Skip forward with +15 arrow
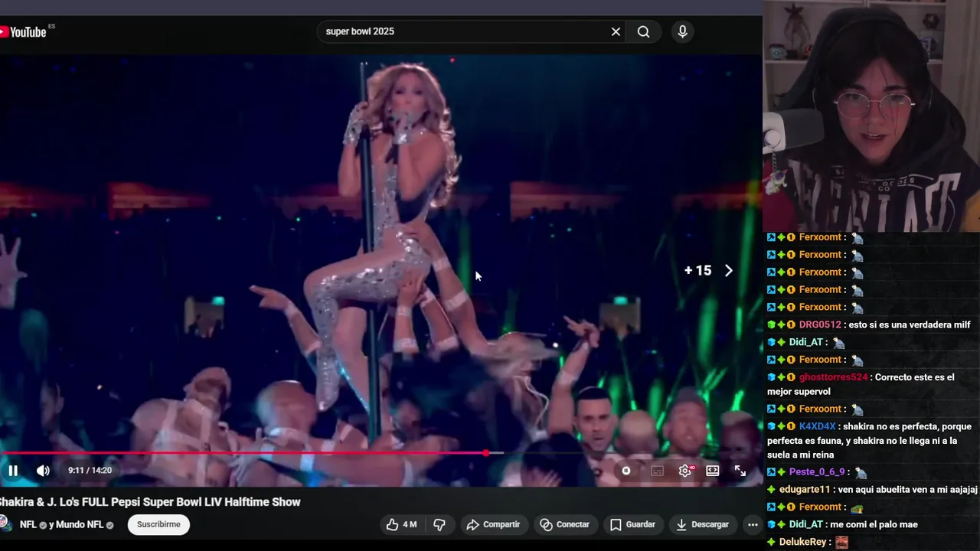980x551 pixels. click(x=708, y=270)
